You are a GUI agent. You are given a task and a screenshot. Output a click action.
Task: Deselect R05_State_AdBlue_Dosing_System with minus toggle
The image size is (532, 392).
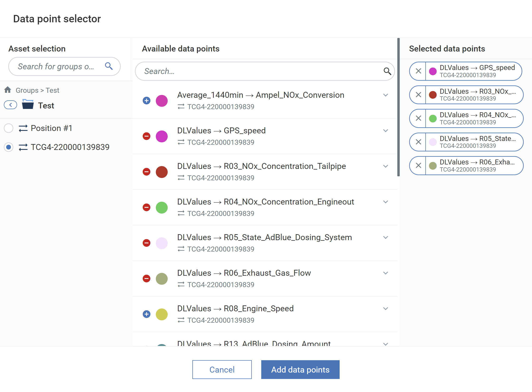(147, 243)
